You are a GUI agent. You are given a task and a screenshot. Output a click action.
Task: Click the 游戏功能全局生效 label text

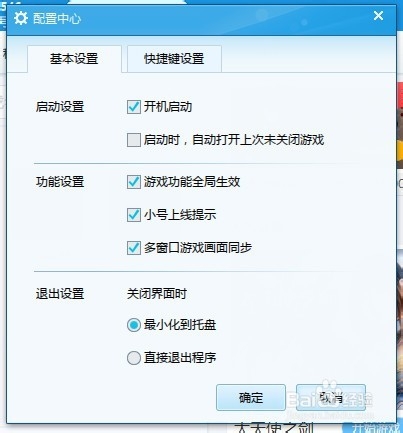tap(192, 182)
